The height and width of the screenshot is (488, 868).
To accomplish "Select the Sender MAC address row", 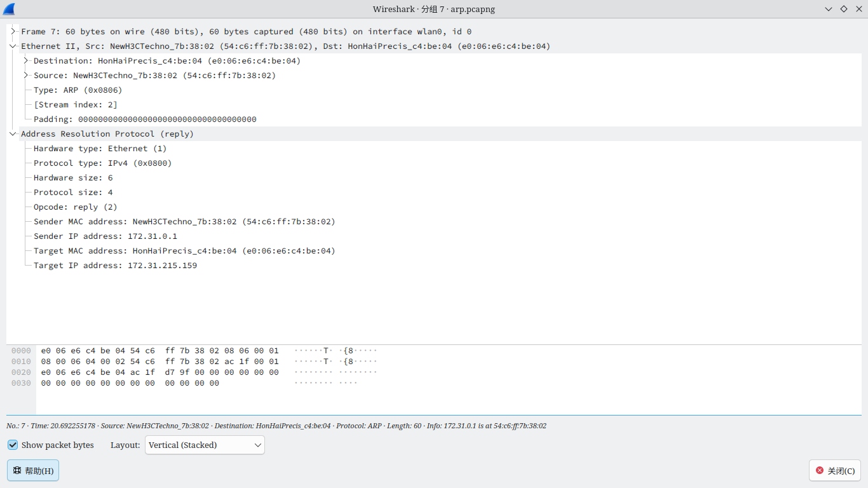I will coord(184,222).
